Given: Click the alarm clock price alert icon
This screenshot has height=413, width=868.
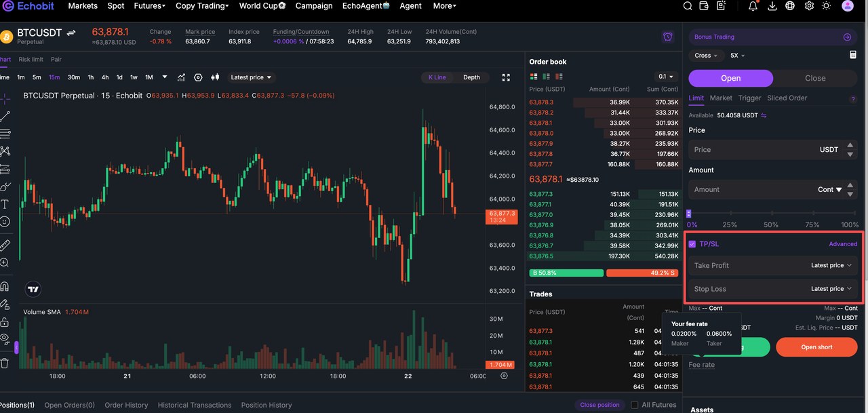Looking at the screenshot, I should point(668,37).
